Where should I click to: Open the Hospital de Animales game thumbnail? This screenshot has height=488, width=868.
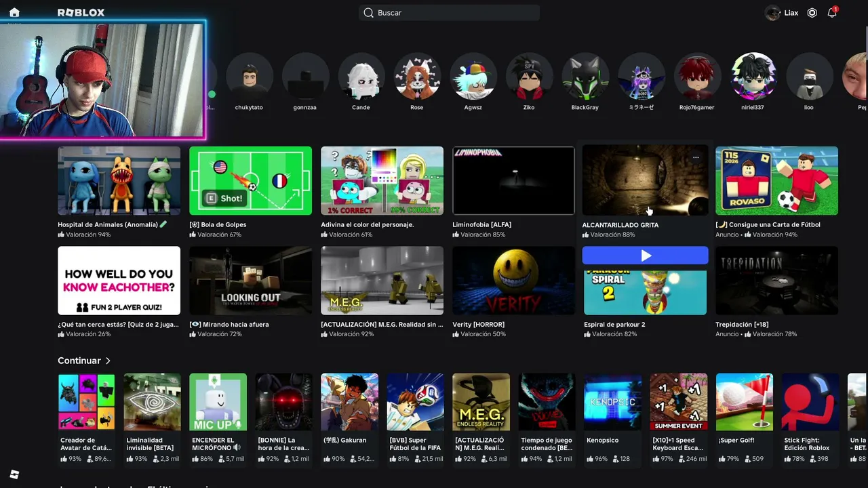[119, 181]
